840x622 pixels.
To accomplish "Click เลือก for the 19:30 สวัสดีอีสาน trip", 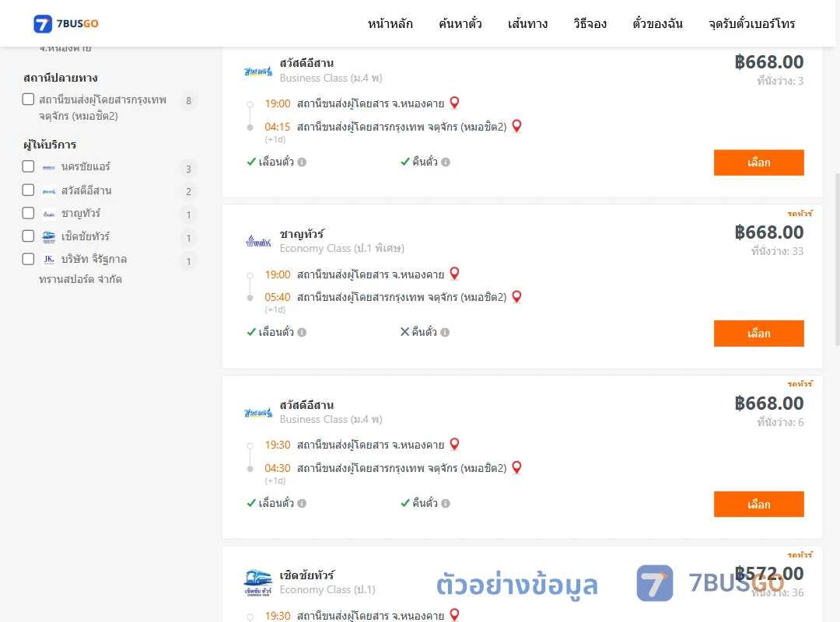I will [758, 504].
